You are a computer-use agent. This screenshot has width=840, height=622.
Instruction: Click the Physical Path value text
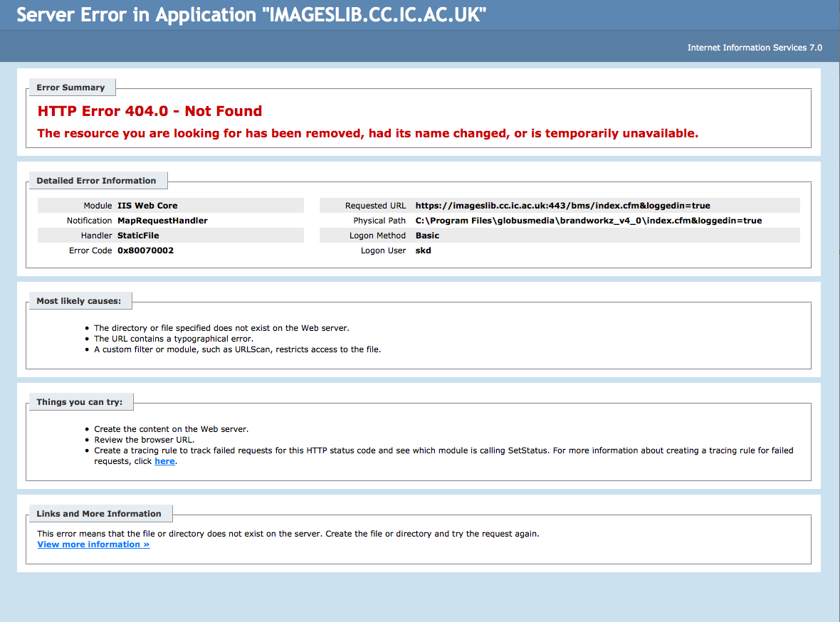click(x=588, y=221)
